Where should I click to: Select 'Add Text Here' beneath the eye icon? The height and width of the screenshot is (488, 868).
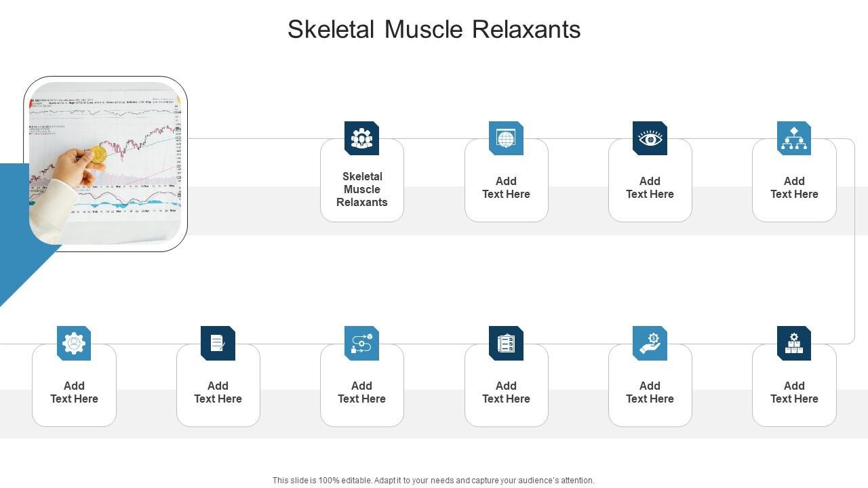click(650, 188)
